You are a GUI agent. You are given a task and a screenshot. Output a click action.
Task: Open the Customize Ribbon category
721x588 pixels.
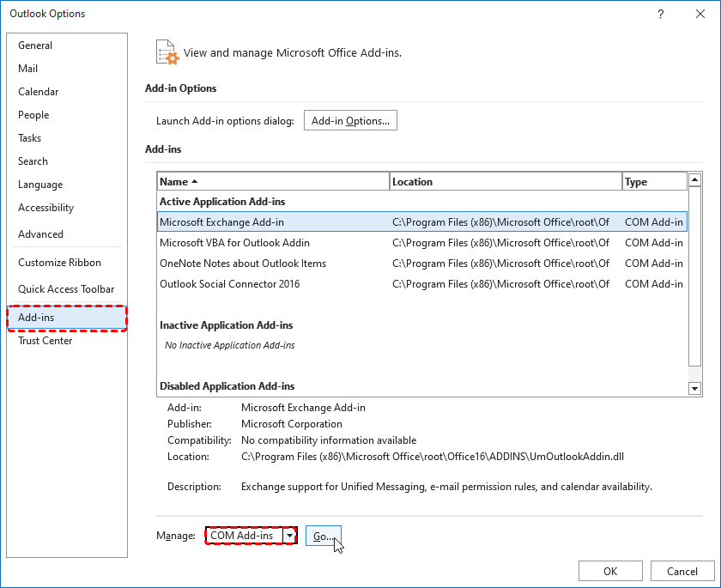59,263
